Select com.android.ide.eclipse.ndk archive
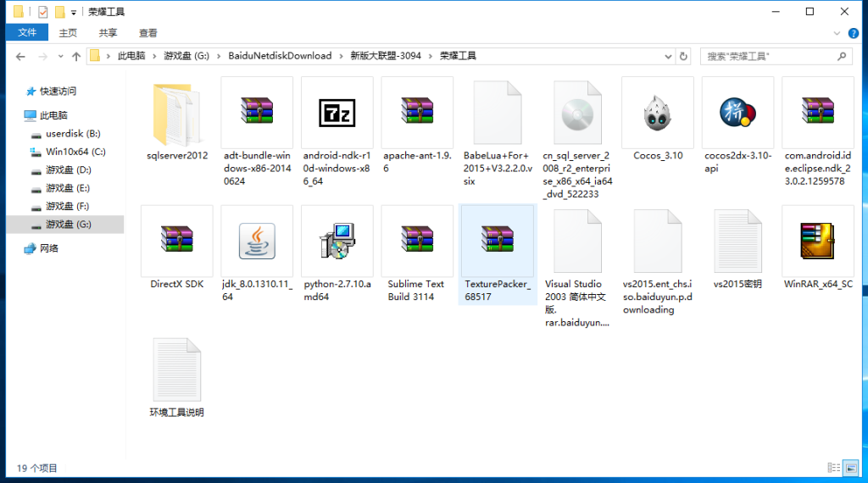 click(818, 111)
